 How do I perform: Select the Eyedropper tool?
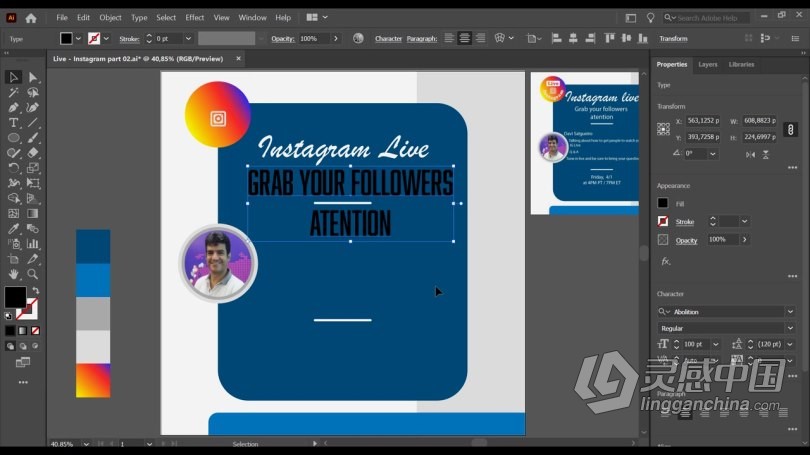pos(13,229)
